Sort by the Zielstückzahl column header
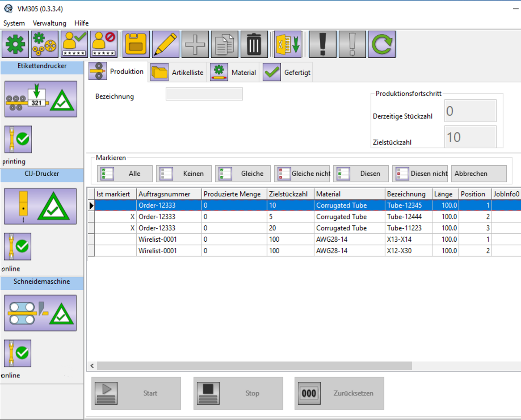 click(x=291, y=194)
